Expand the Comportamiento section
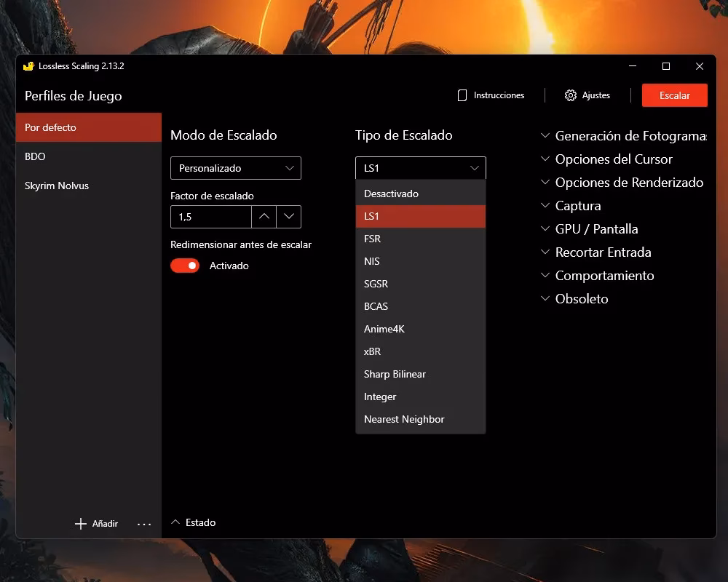The image size is (728, 582). pos(597,275)
